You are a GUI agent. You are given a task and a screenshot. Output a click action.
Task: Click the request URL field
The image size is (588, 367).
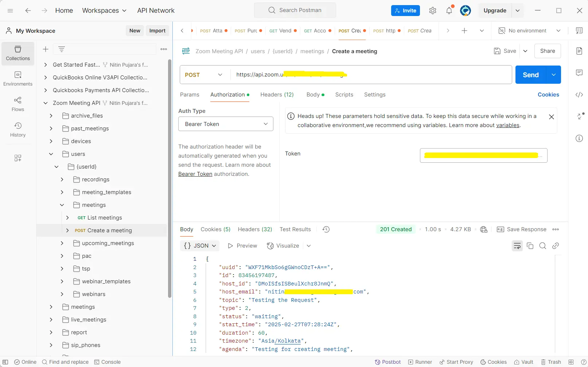[x=371, y=75]
